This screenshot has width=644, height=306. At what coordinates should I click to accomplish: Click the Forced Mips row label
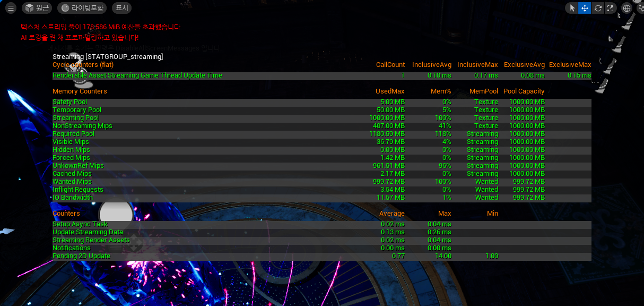tap(71, 158)
